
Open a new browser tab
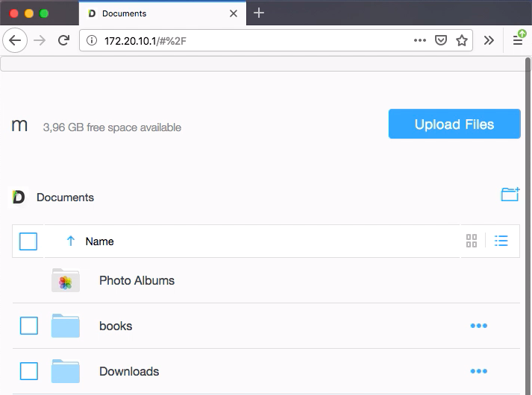click(x=259, y=13)
